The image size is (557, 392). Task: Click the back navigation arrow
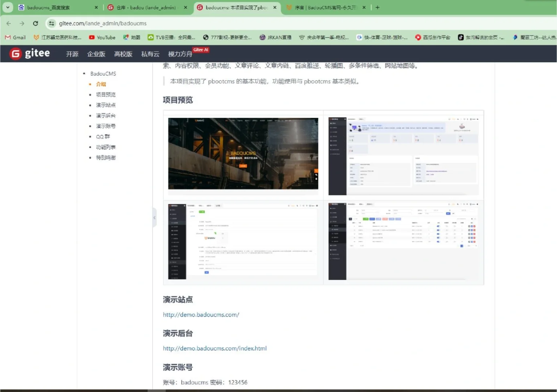pyautogui.click(x=8, y=23)
